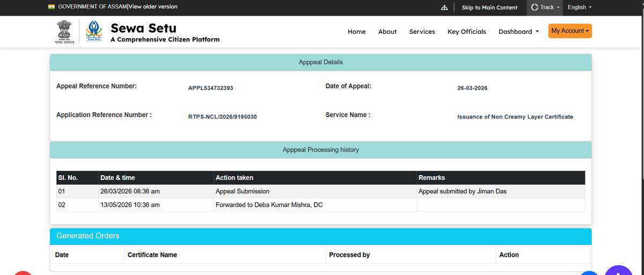The width and height of the screenshot is (644, 275).
Task: Click Skip to Main Content link
Action: pyautogui.click(x=489, y=8)
